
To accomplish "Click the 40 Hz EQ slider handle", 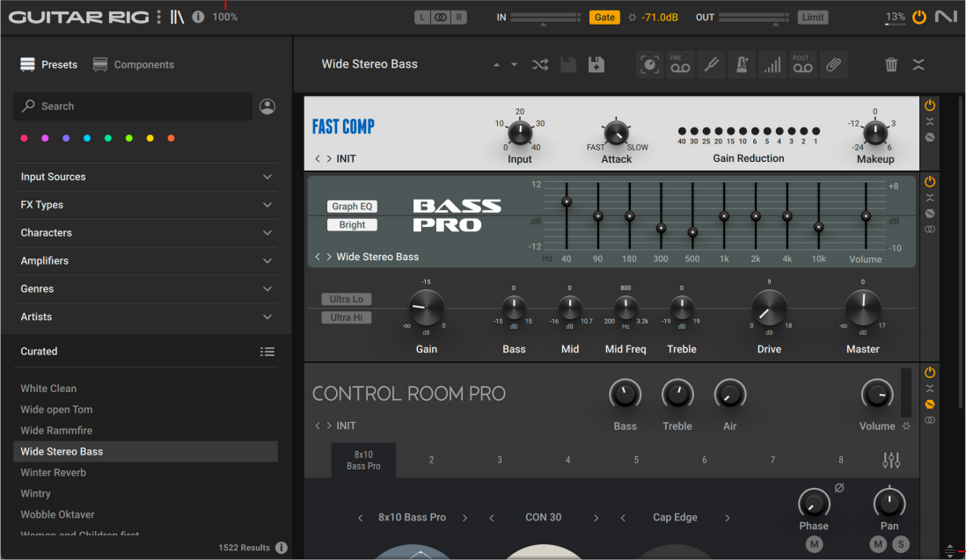I will click(567, 201).
